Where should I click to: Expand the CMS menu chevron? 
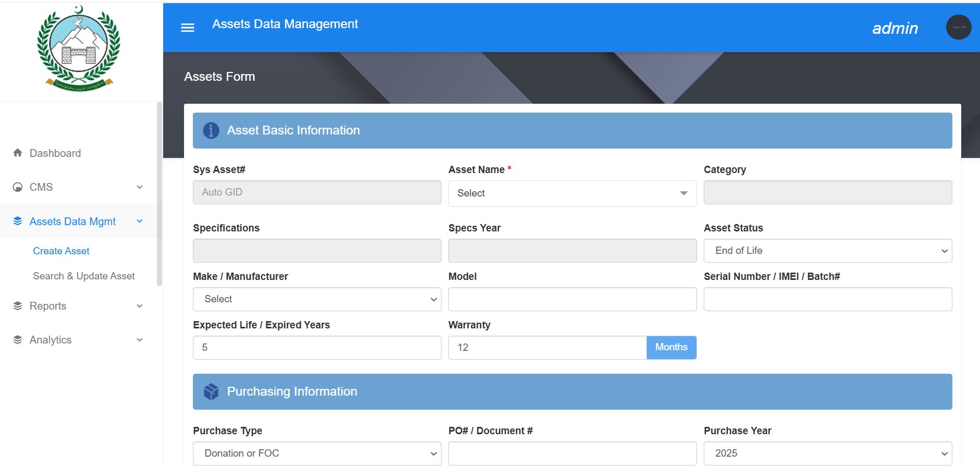tap(140, 187)
